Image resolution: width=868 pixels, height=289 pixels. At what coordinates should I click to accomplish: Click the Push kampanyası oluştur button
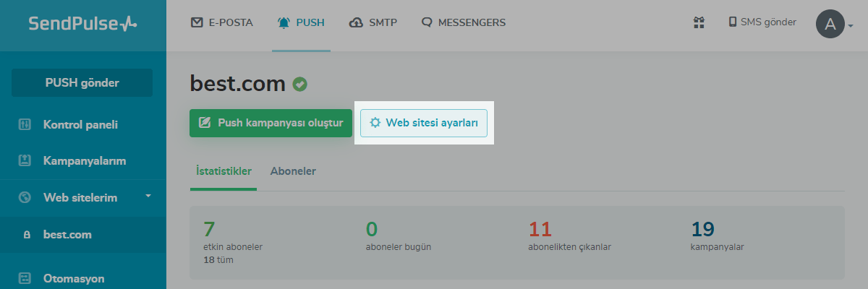(271, 123)
